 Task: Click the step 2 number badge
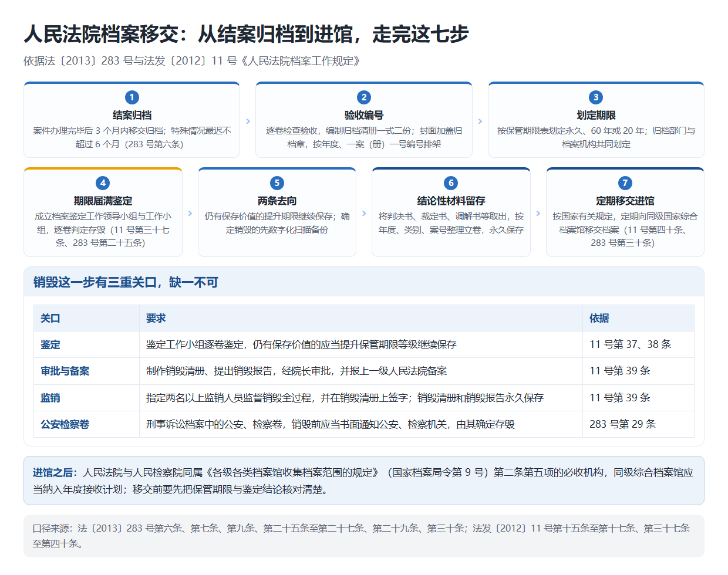pyautogui.click(x=364, y=97)
